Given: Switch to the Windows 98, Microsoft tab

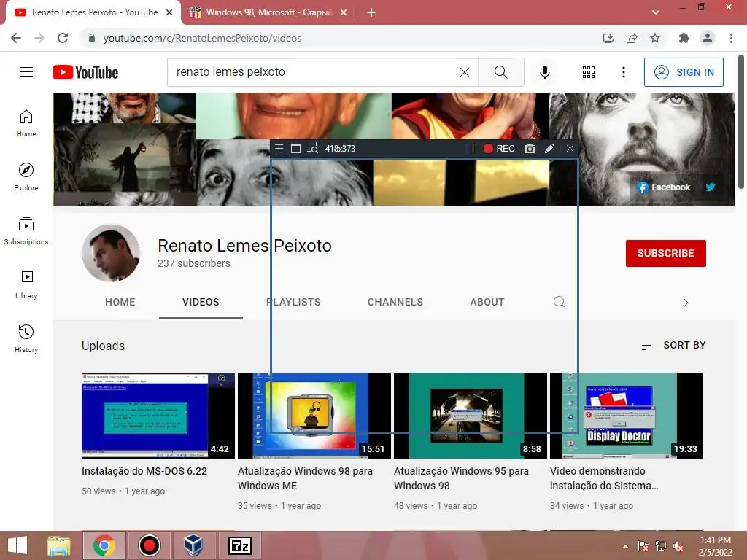Looking at the screenshot, I should pyautogui.click(x=268, y=12).
